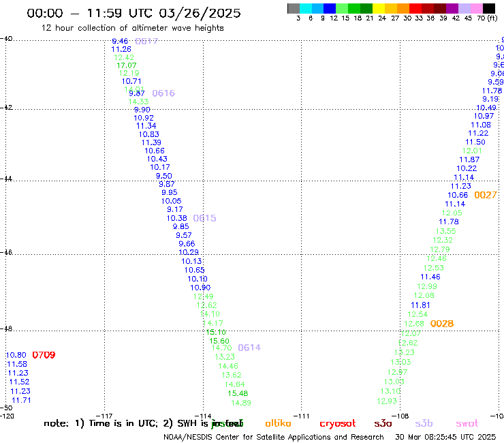Click the cyan legend color block
Screen dimensions: 504x443
pyautogui.click(x=306, y=8)
